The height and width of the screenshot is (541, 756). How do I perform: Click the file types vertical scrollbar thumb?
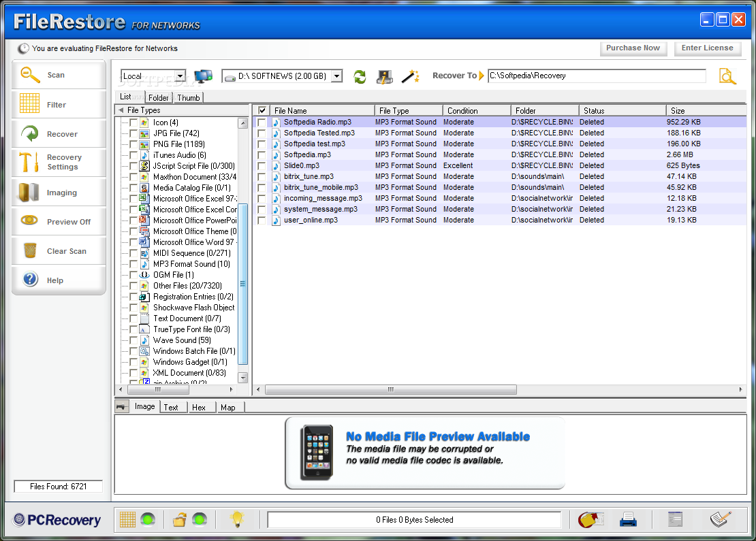(x=243, y=284)
